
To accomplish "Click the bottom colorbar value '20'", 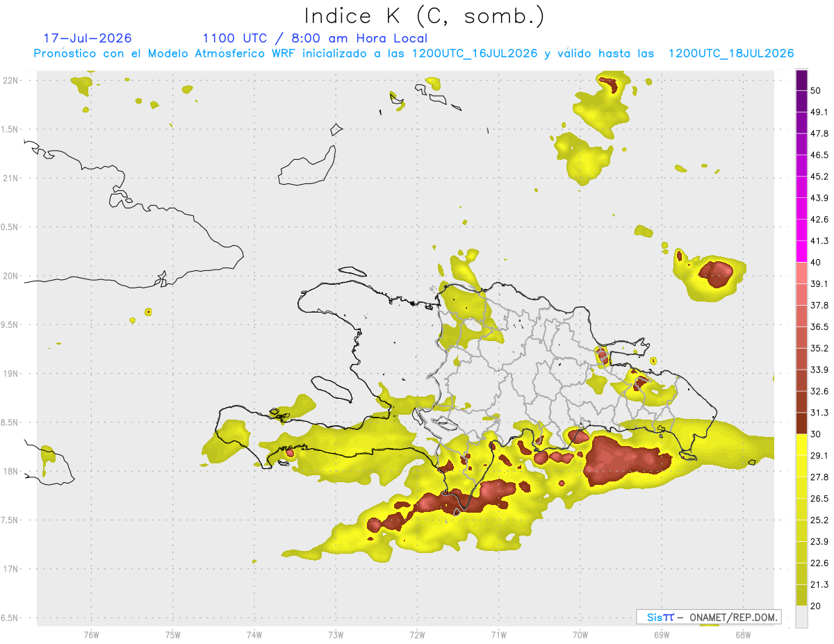I will point(817,606).
